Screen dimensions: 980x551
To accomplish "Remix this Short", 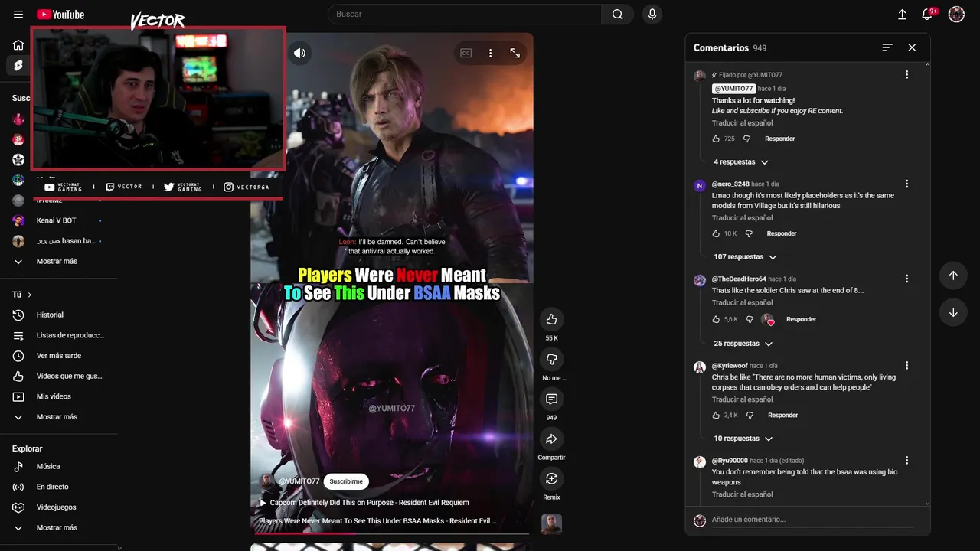I will point(551,478).
